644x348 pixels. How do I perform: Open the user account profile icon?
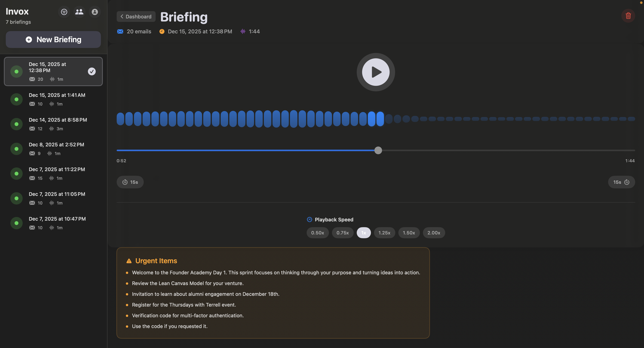(x=95, y=12)
